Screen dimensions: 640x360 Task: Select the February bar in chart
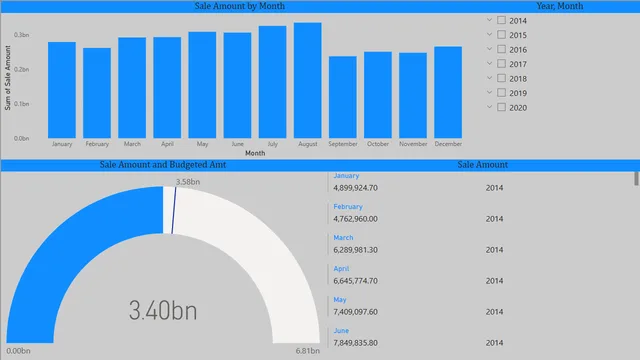(97, 93)
